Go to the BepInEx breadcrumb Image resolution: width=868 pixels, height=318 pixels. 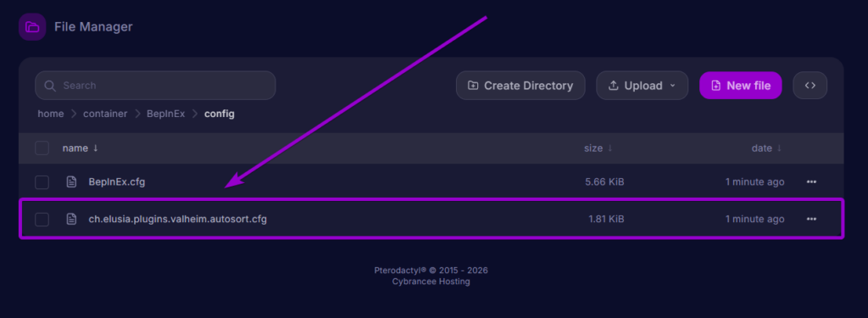click(165, 114)
